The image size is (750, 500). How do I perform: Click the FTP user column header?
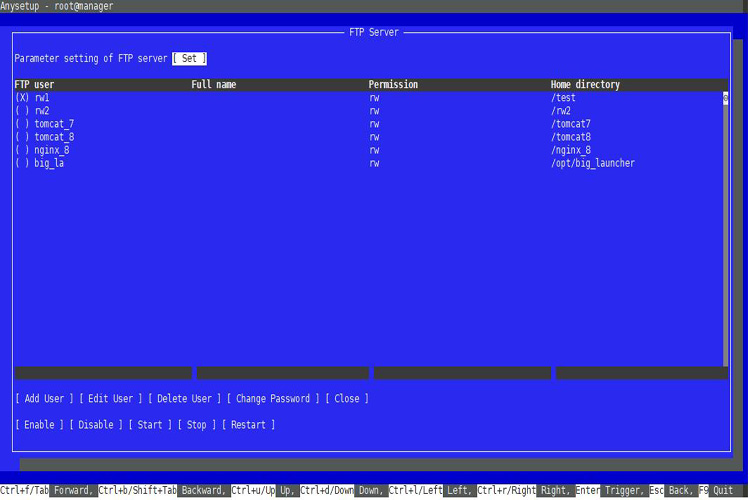point(34,85)
